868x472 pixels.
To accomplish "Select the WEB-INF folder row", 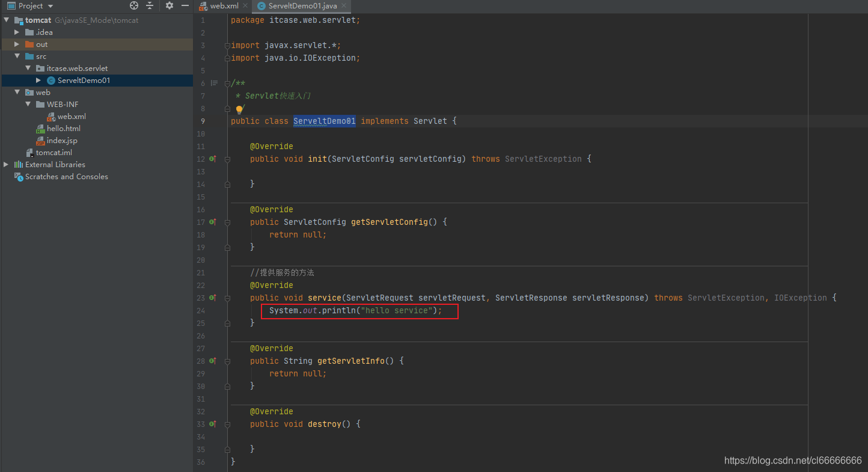I will (97, 105).
